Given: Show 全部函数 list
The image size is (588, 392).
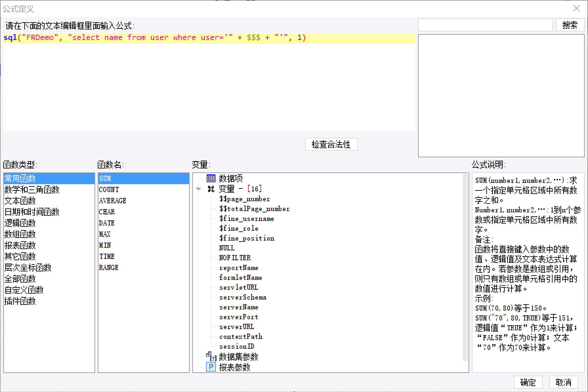Looking at the screenshot, I should coord(49,279).
